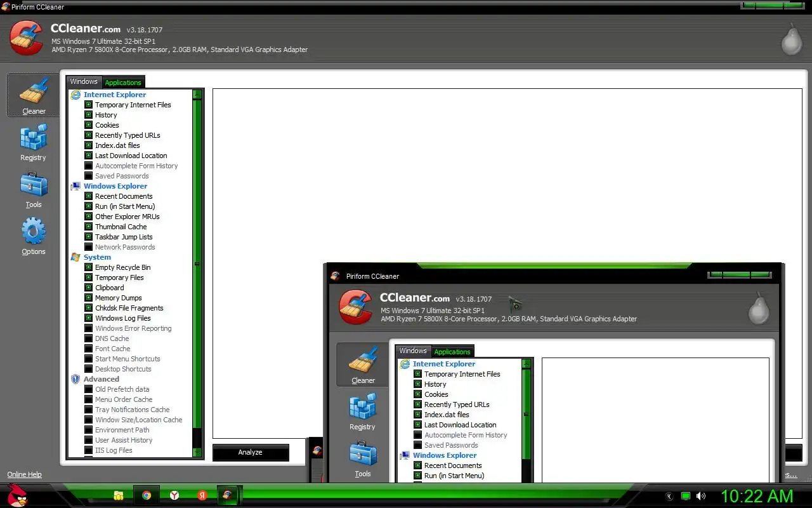Open Cleaner section in background CCleaner window

(x=34, y=95)
